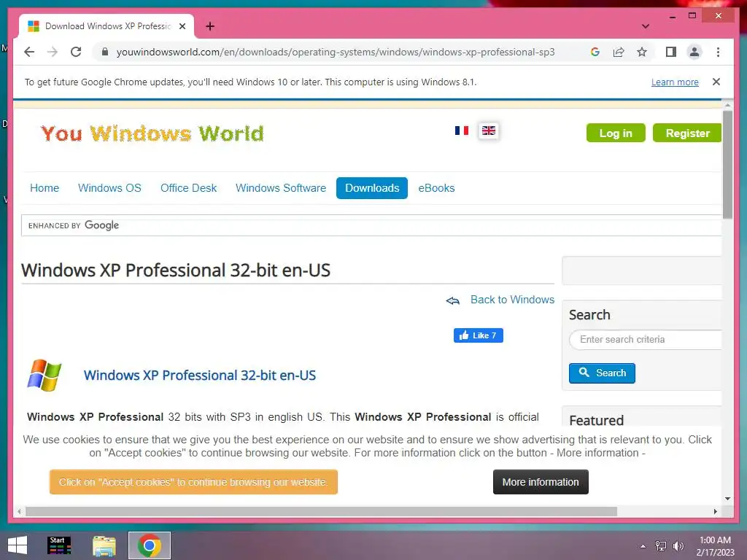Click the Windows XP flag logo image
The height and width of the screenshot is (560, 747).
pyautogui.click(x=44, y=376)
